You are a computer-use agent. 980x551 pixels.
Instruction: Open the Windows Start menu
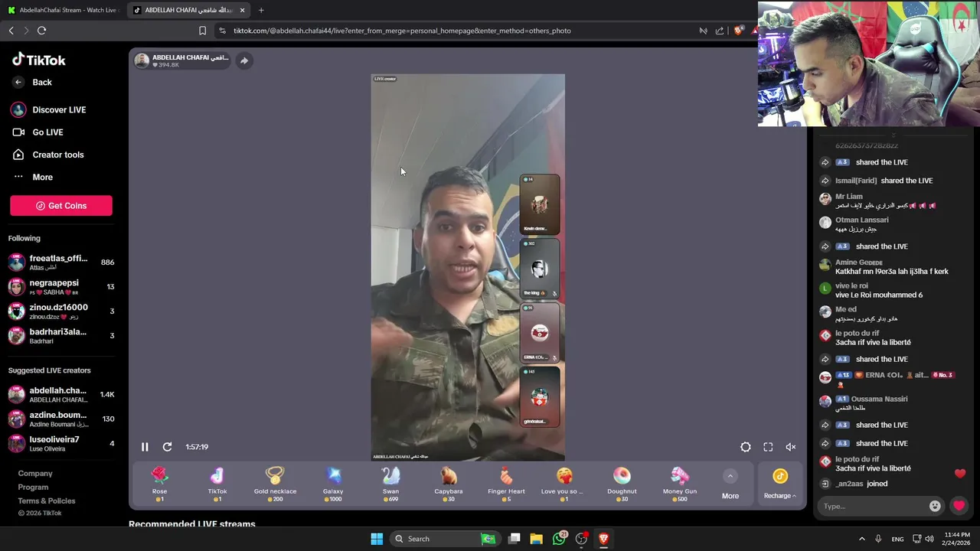(x=377, y=539)
